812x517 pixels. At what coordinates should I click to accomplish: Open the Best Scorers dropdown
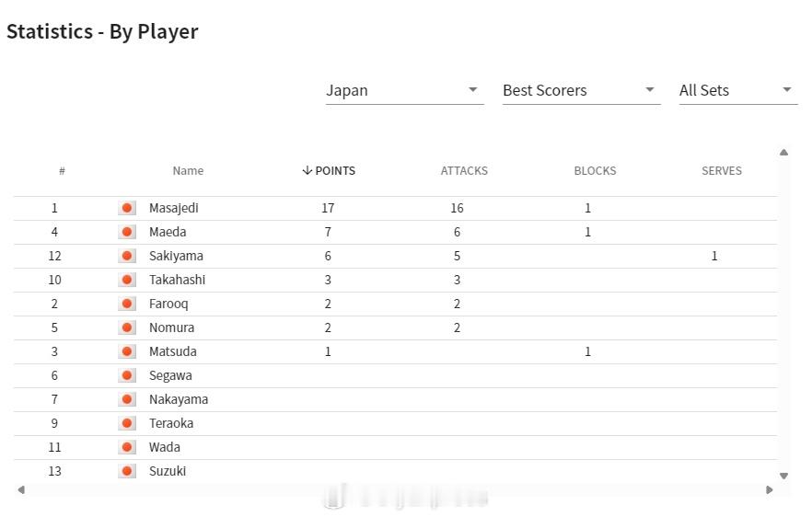582,90
